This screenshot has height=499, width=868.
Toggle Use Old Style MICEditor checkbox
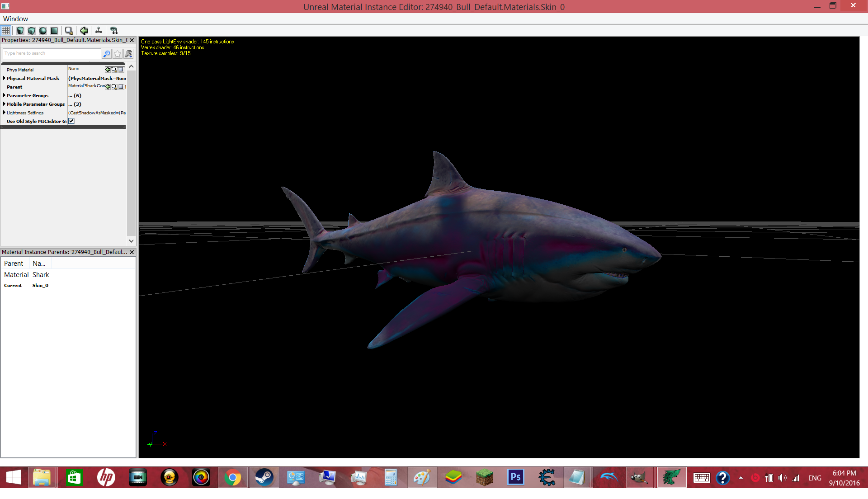click(x=71, y=121)
